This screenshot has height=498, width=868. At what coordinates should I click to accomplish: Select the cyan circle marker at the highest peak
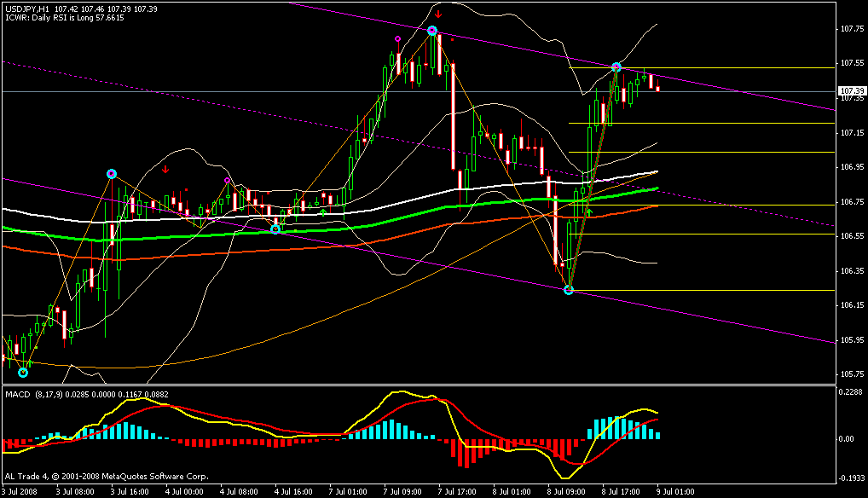pyautogui.click(x=432, y=31)
